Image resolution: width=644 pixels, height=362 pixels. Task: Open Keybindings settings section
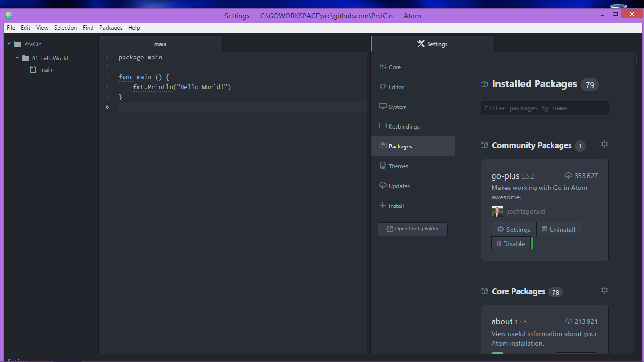tap(404, 127)
